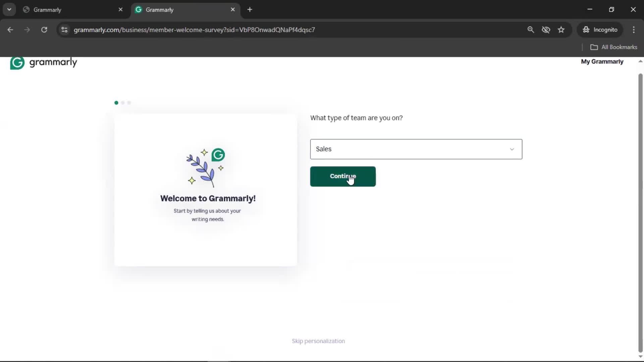Open the All Bookmarks folder
Image resolution: width=644 pixels, height=362 pixels.
coord(613,47)
